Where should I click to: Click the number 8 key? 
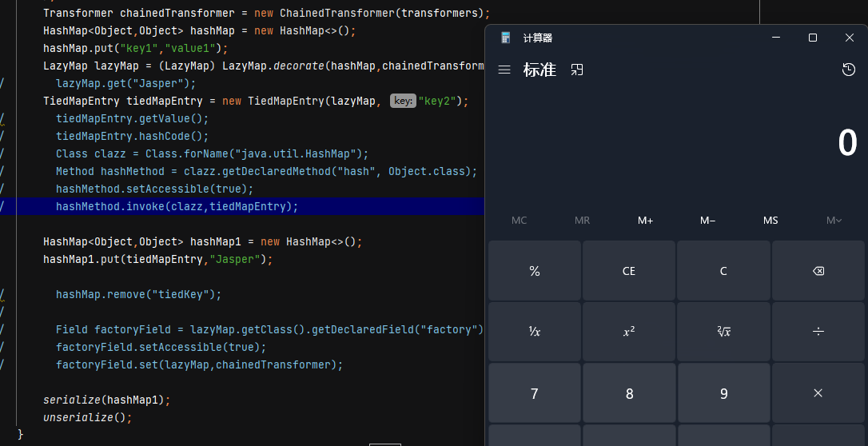(x=629, y=393)
